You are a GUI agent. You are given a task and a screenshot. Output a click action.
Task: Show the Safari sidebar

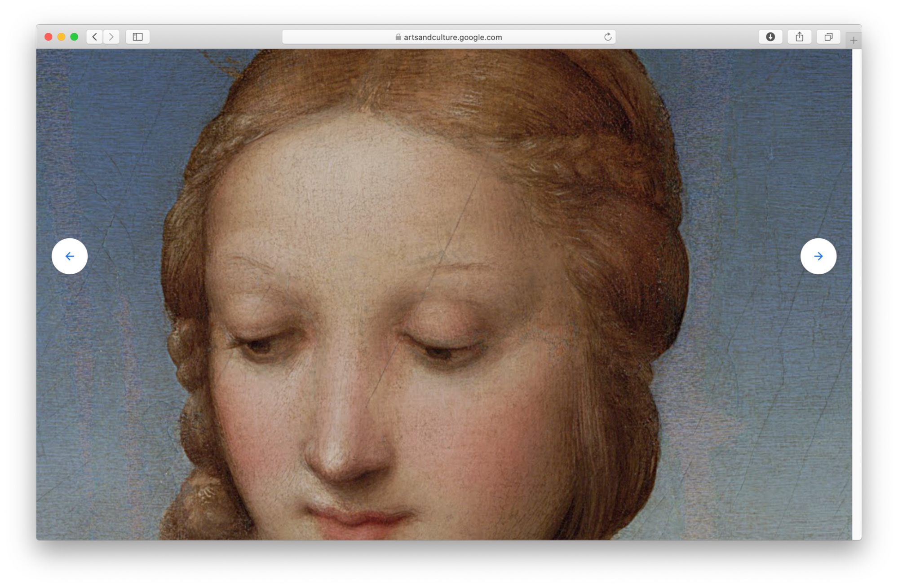click(x=138, y=37)
